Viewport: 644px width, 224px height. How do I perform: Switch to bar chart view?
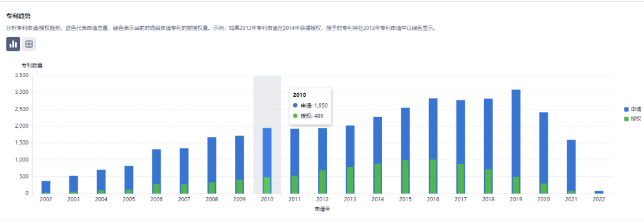(13, 44)
